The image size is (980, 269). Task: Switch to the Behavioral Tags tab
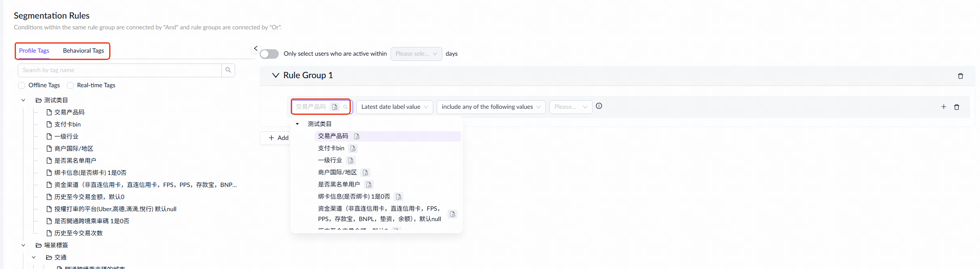83,51
